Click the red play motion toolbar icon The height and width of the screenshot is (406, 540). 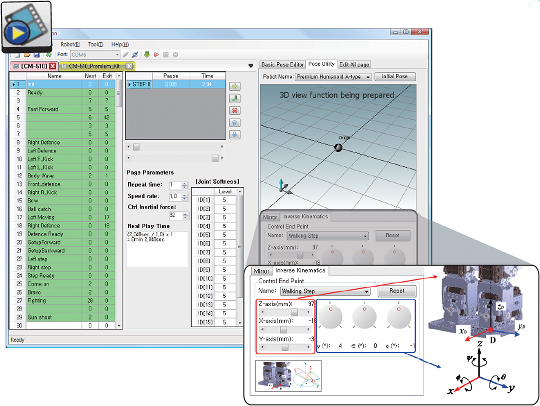(156, 54)
